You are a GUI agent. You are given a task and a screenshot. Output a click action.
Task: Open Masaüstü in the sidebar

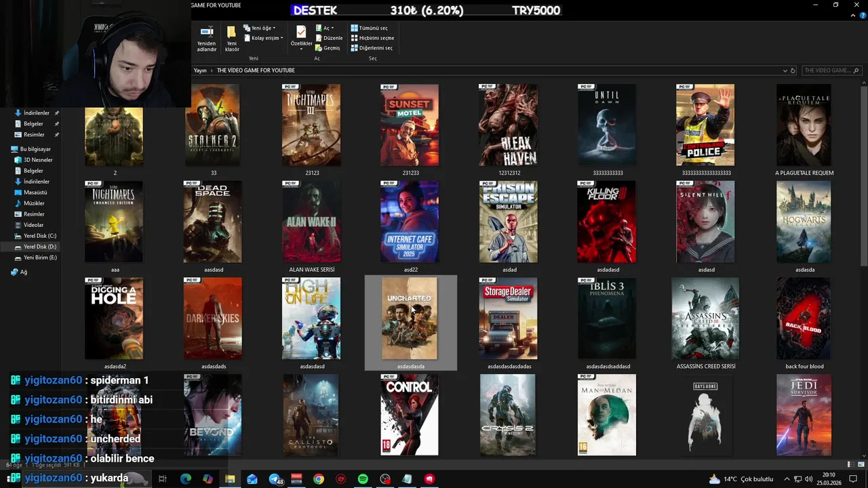pos(31,192)
